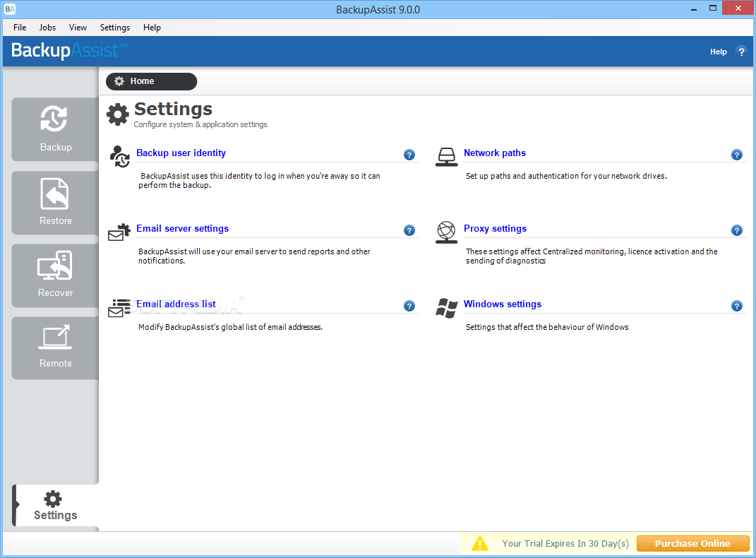Click the Backup user identity icon
Viewport: 756px width, 558px height.
119,156
